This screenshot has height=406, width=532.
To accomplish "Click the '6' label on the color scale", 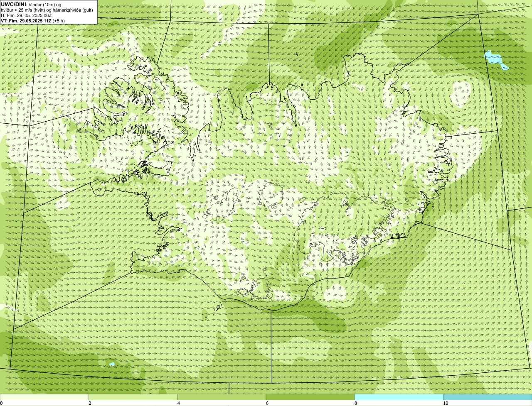I will (267, 403).
